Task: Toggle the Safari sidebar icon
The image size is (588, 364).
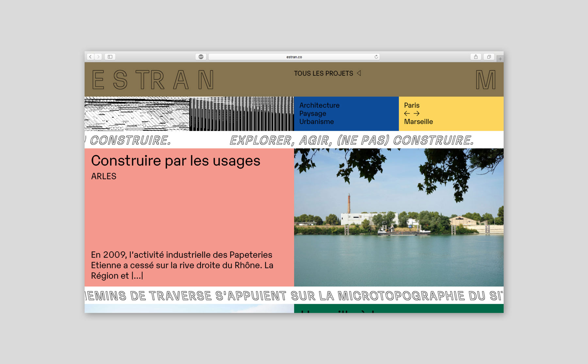Action: pyautogui.click(x=110, y=57)
